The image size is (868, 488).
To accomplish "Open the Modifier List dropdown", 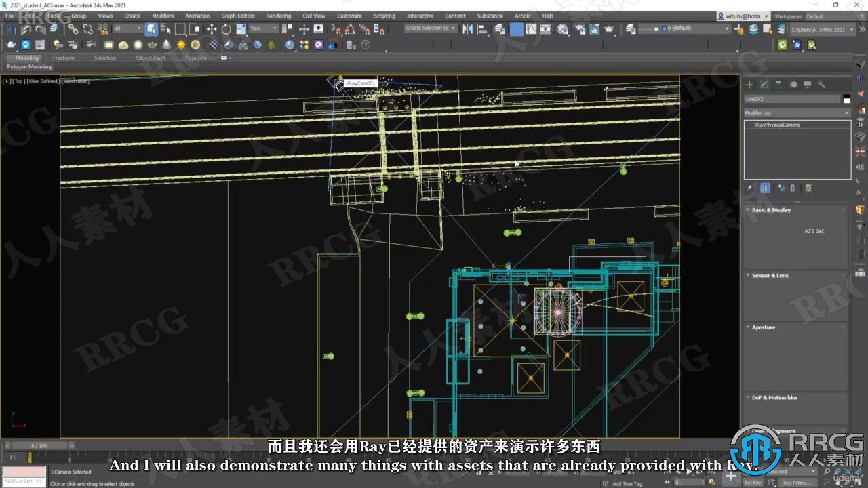I will click(797, 113).
